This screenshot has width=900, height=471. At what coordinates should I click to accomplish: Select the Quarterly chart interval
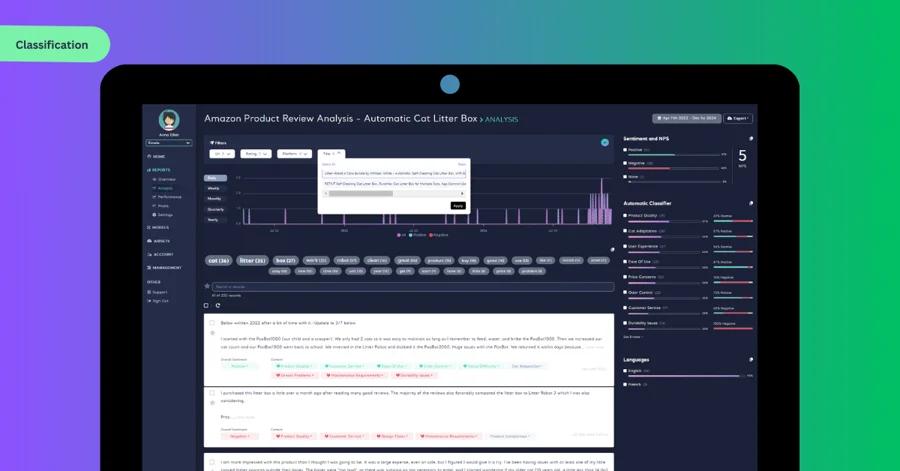(215, 209)
